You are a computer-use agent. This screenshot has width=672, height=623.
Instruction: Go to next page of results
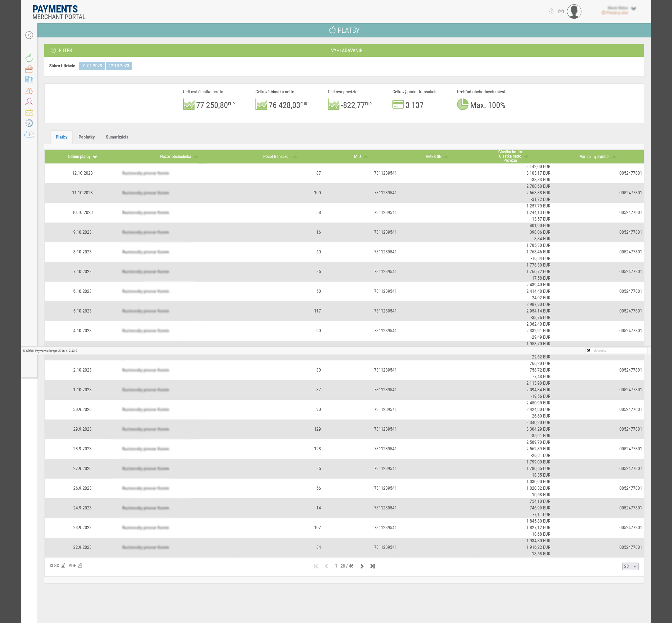point(362,566)
